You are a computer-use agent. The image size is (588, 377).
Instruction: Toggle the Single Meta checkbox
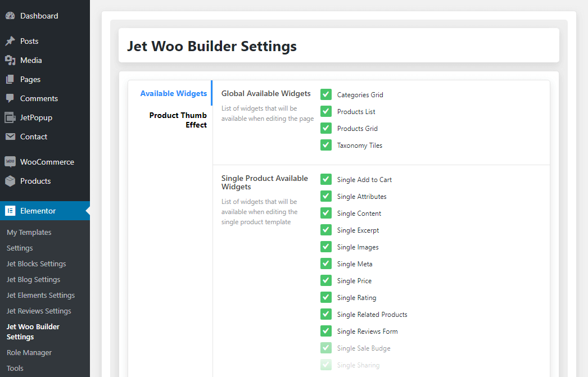(x=326, y=264)
